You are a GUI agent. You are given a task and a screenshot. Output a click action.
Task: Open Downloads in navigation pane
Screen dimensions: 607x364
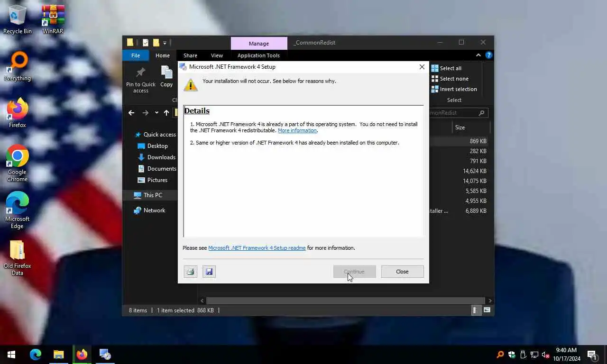156,157
